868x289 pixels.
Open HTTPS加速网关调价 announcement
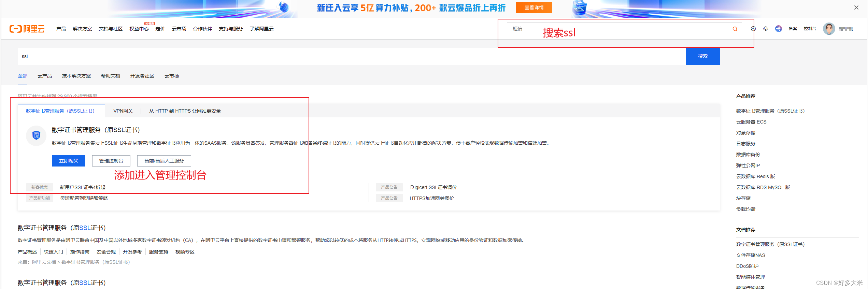[432, 198]
